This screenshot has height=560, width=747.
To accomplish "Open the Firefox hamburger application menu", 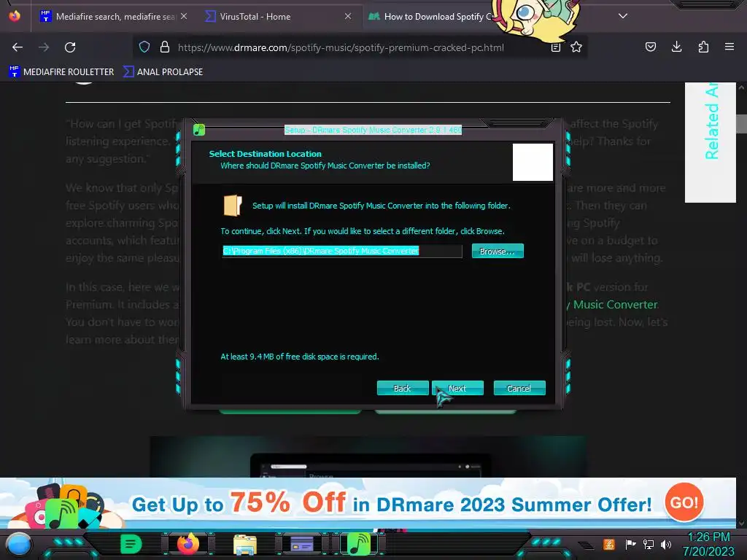I will (x=729, y=47).
